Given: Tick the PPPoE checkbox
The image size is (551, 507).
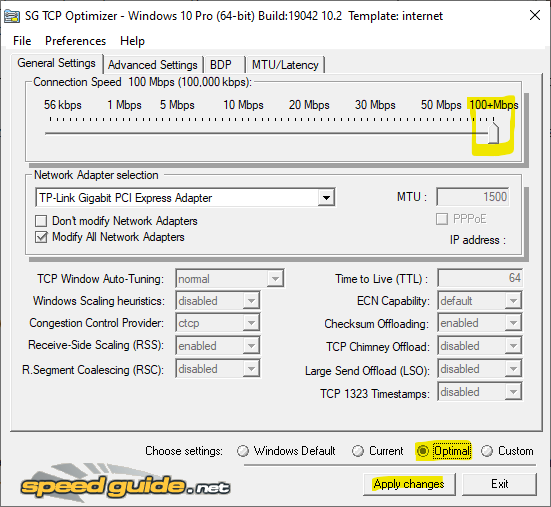Looking at the screenshot, I should coord(442,219).
